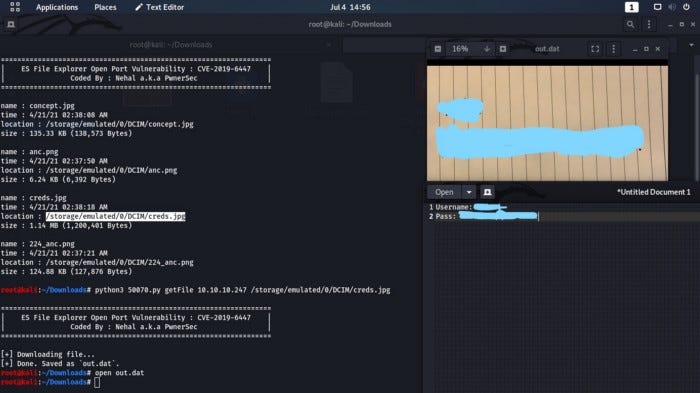Click the 'name : concept.jpg' line
The width and height of the screenshot is (700, 393).
pyautogui.click(x=38, y=106)
